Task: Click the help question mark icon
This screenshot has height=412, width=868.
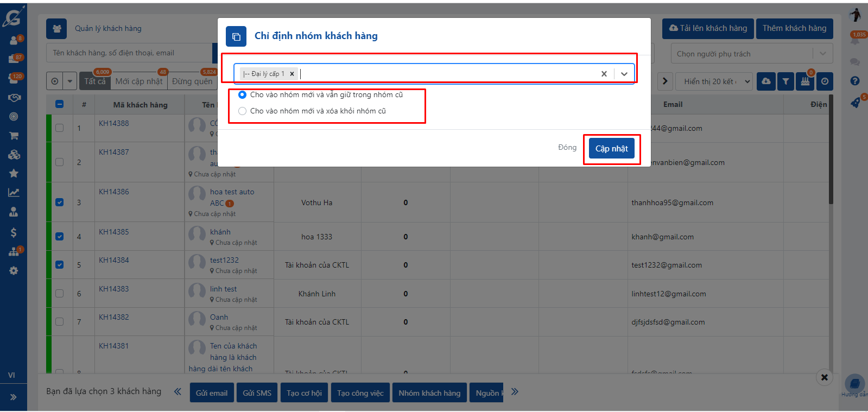Action: 855,81
